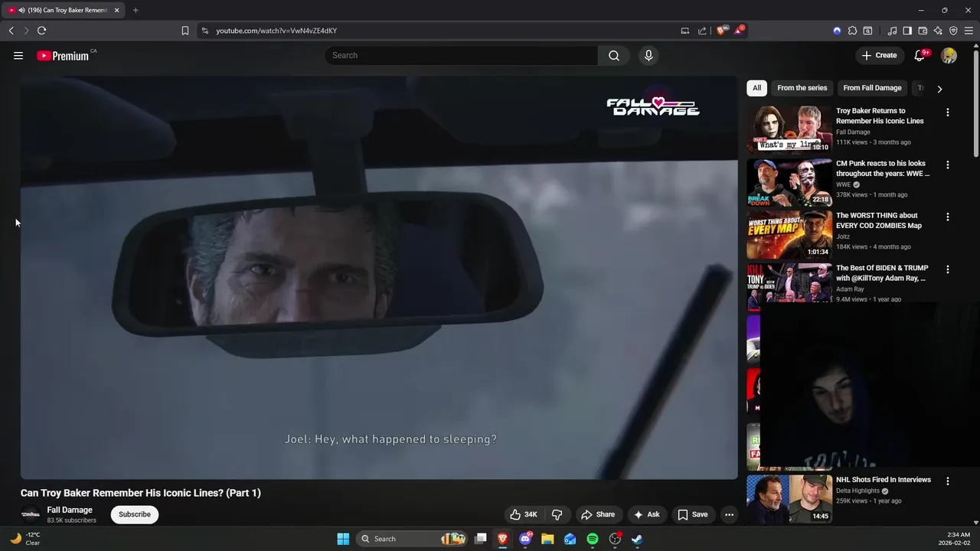
Task: Open Steam from taskbar
Action: [x=637, y=539]
